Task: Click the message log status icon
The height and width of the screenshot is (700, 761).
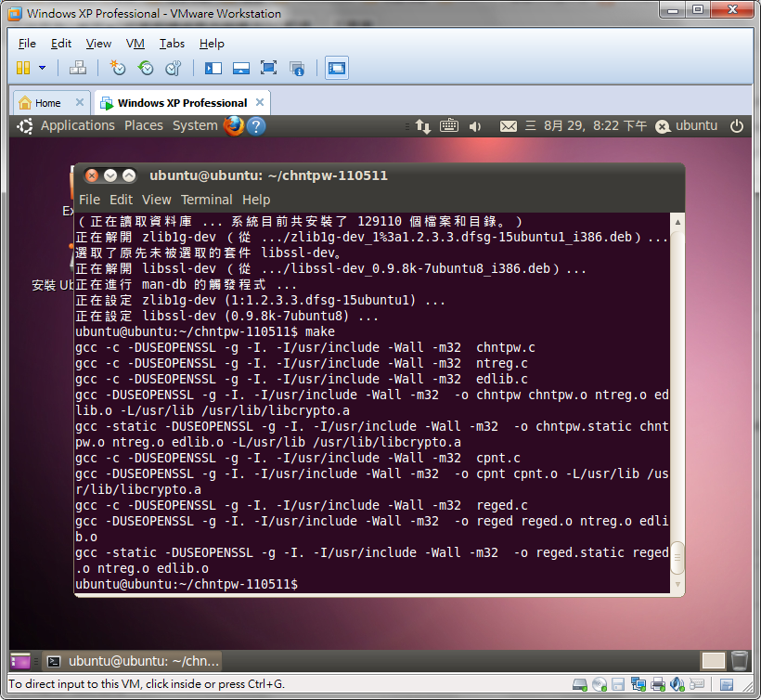Action: pos(727,684)
